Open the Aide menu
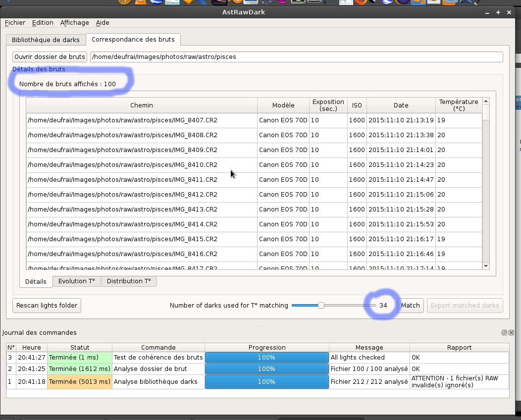521x420 pixels. pos(103,23)
